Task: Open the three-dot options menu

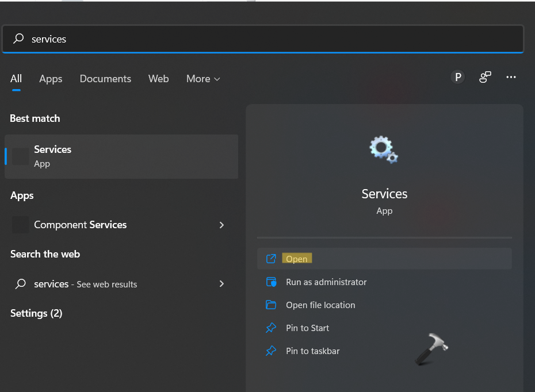Action: 511,78
